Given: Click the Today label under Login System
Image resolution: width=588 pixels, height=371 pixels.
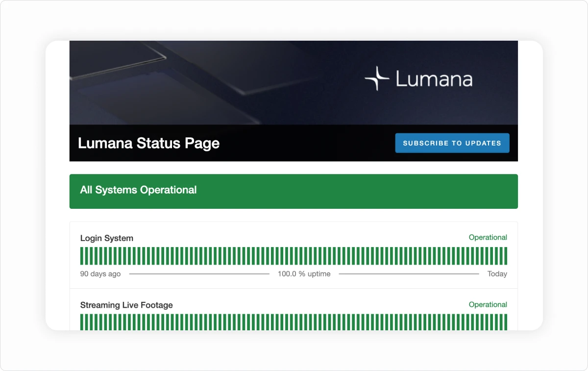Looking at the screenshot, I should (497, 273).
